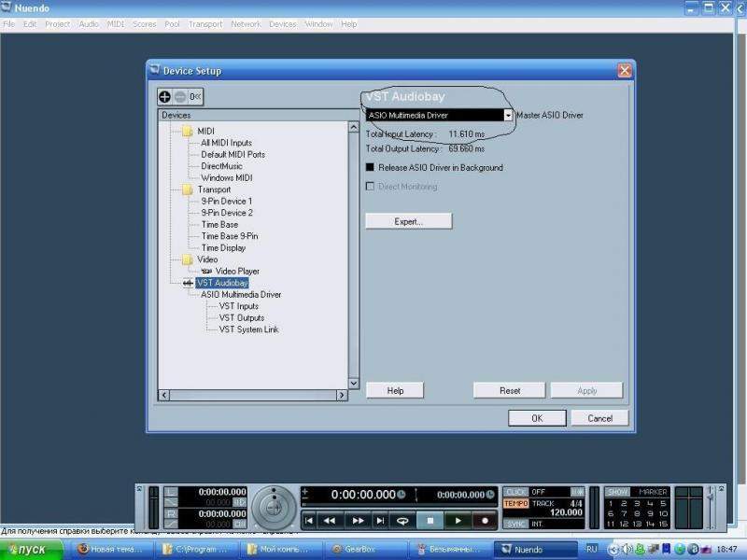This screenshot has width=747, height=560.
Task: Click the Play button in transport bar
Action: click(x=458, y=520)
